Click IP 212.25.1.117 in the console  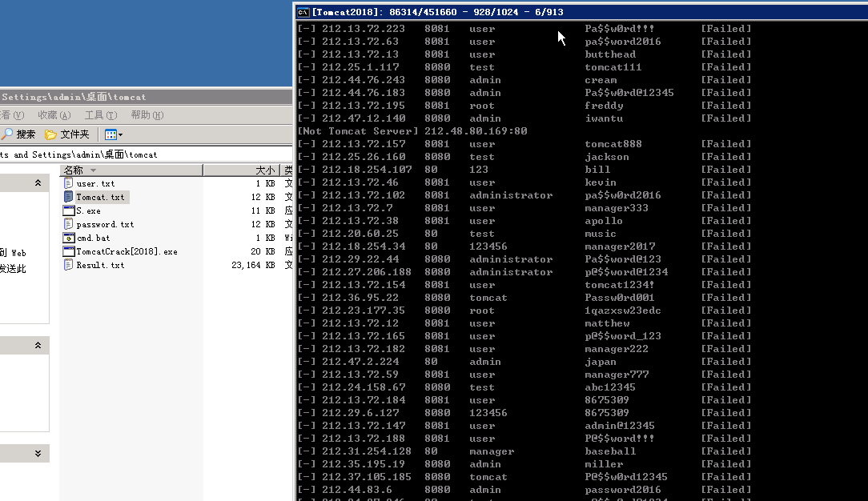360,67
